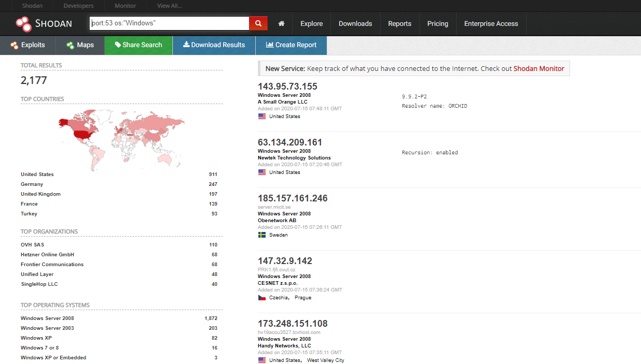Screen dimensions: 641x364
Task: Click the Shodan logo icon
Action: tap(23, 23)
